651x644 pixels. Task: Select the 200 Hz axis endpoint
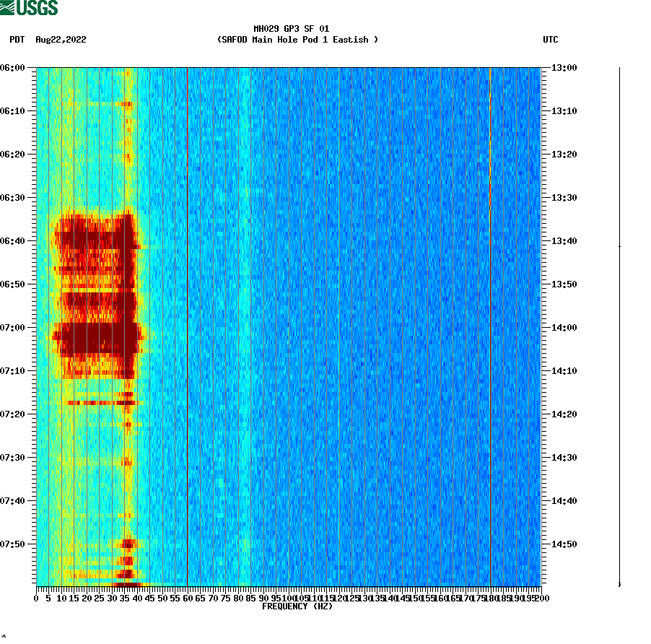(x=542, y=598)
